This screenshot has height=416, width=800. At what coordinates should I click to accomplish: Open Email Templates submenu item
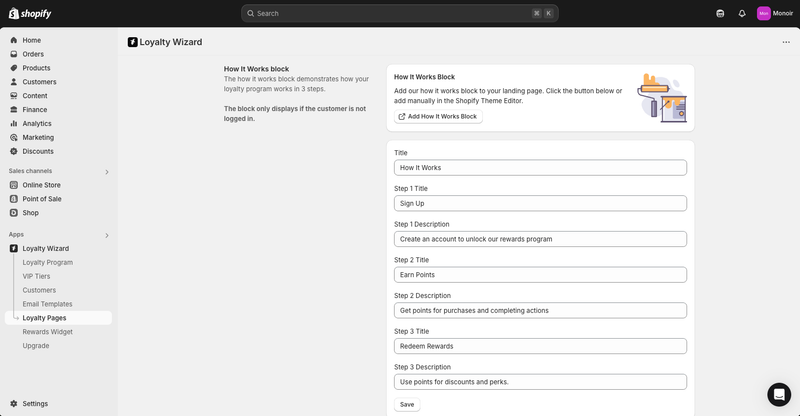tap(47, 304)
